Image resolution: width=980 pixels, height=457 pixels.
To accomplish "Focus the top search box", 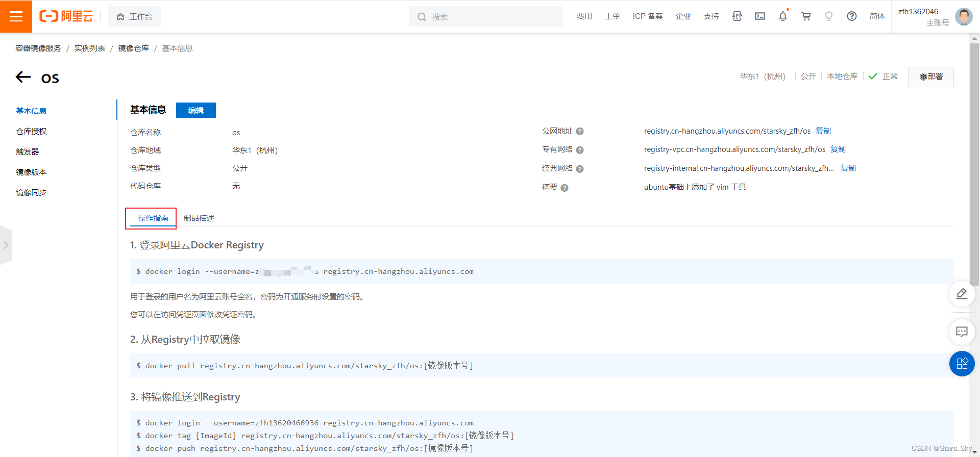I will (x=486, y=16).
